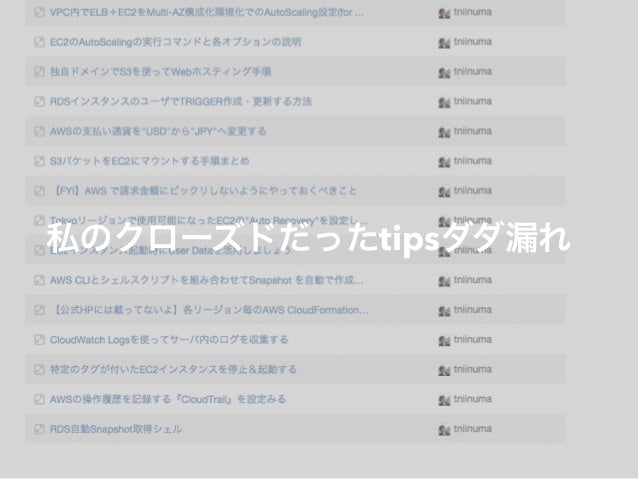Click the document icon beside 『CloudTrail』 article
The height and width of the screenshot is (479, 638).
point(39,399)
